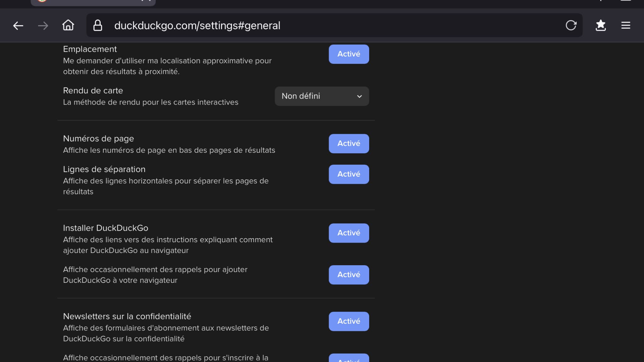Open the Rendu de carte dropdown
This screenshot has height=362, width=644.
pos(322,96)
